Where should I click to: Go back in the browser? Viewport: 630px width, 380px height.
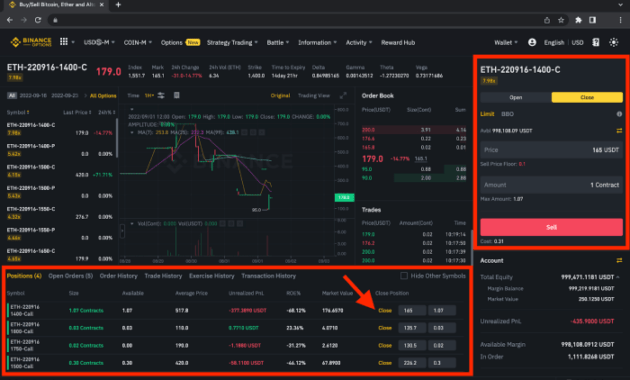10,20
